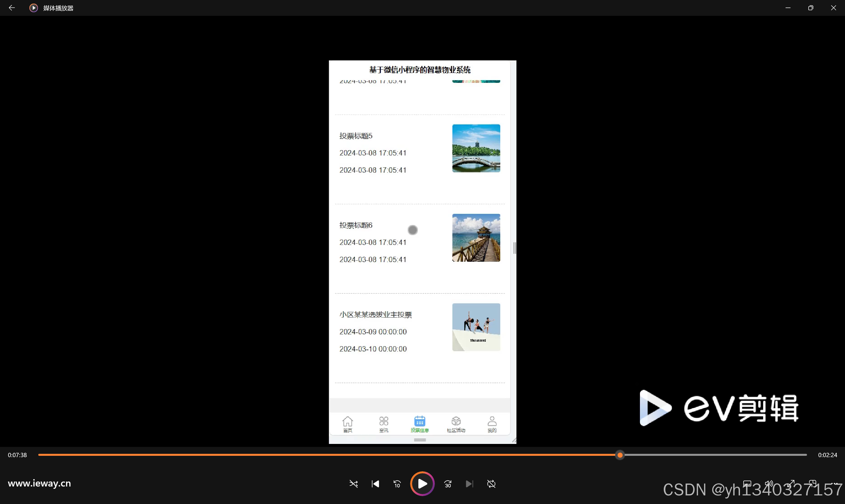Open 小区某某选拔业主投票 entry

pyautogui.click(x=375, y=315)
